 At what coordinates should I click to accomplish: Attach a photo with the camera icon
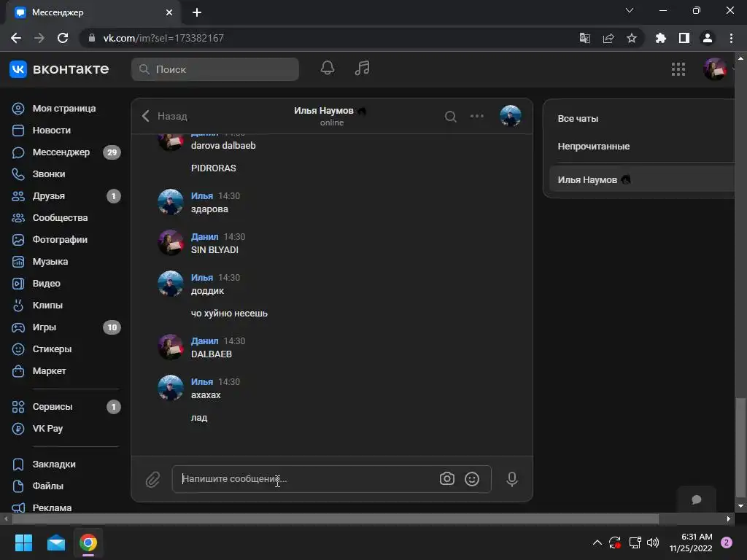(447, 478)
